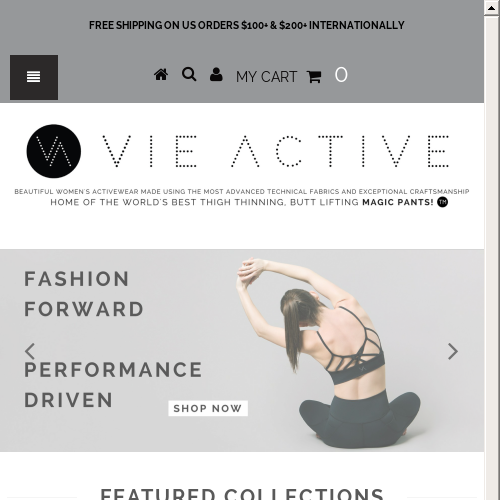
Task: Click the PERFORMANCE DRIVEN slide text
Action: (x=113, y=385)
